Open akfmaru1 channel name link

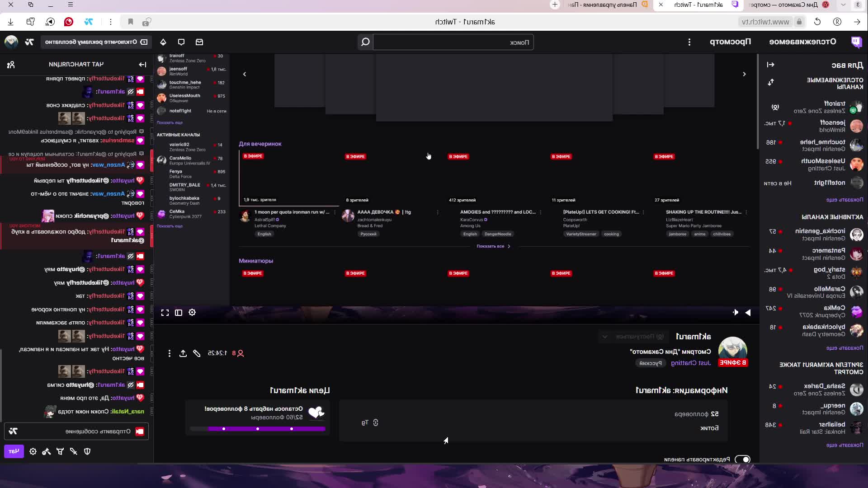(x=693, y=337)
